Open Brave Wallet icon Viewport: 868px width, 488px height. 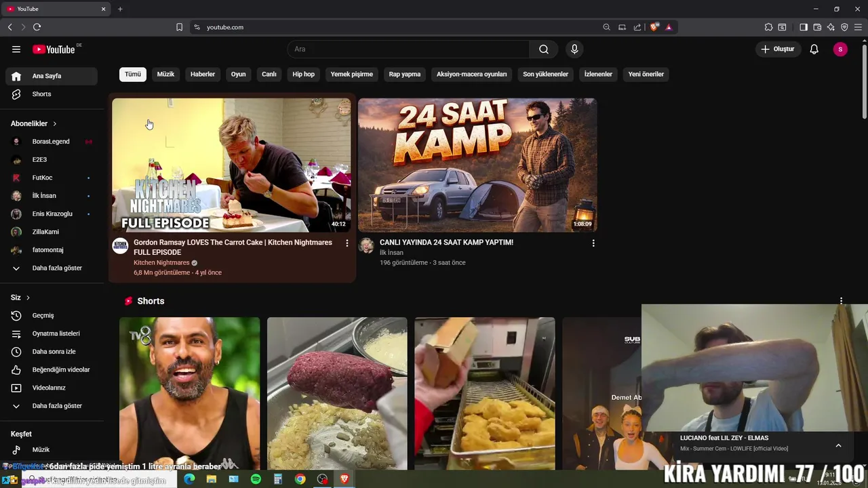817,27
